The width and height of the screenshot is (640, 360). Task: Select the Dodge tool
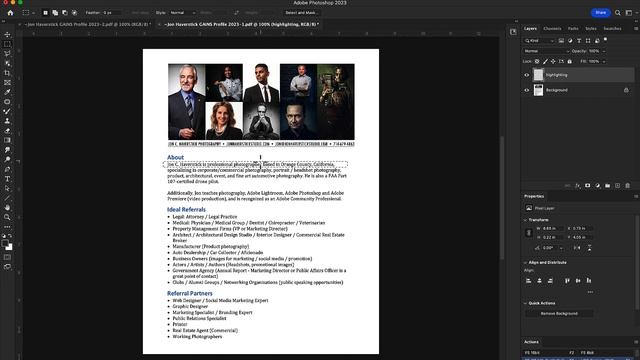pyautogui.click(x=7, y=159)
